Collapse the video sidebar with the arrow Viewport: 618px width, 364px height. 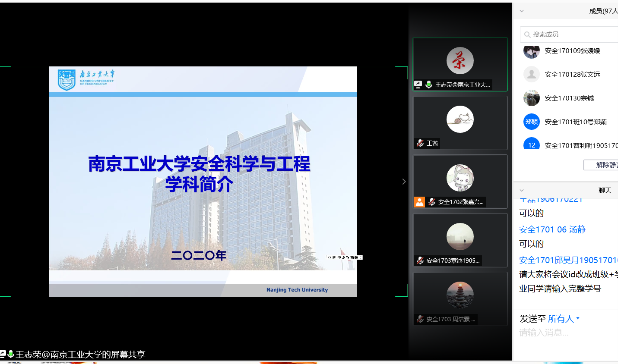404,182
